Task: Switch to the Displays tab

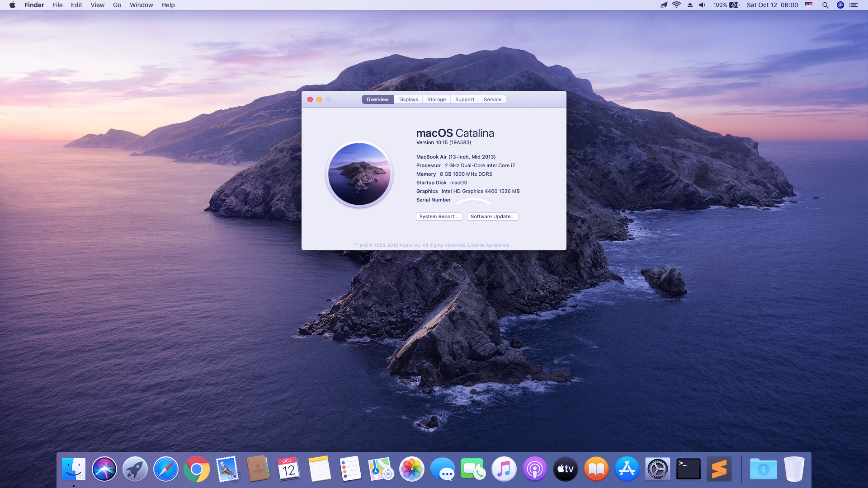Action: tap(408, 99)
